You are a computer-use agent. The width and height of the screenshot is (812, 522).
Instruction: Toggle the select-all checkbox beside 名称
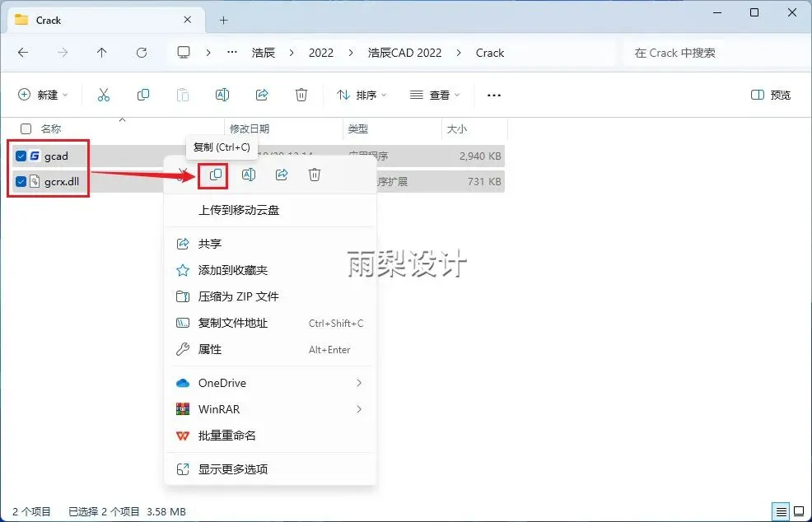(x=26, y=129)
